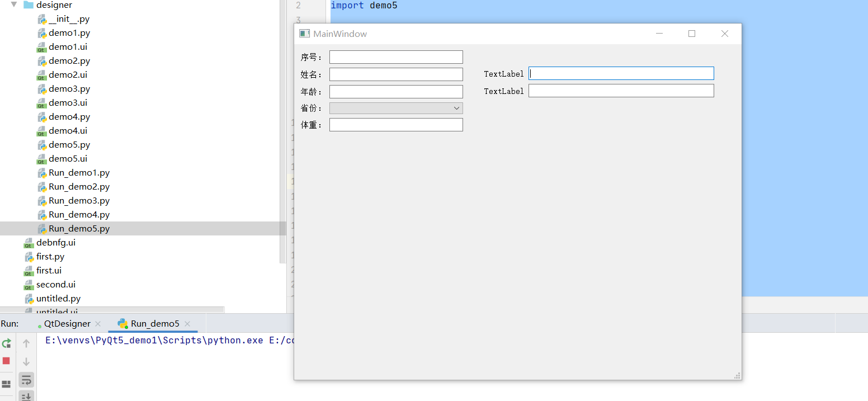Click the project panel vertical scrollbar
Image resolution: width=868 pixels, height=401 pixels.
click(282, 131)
